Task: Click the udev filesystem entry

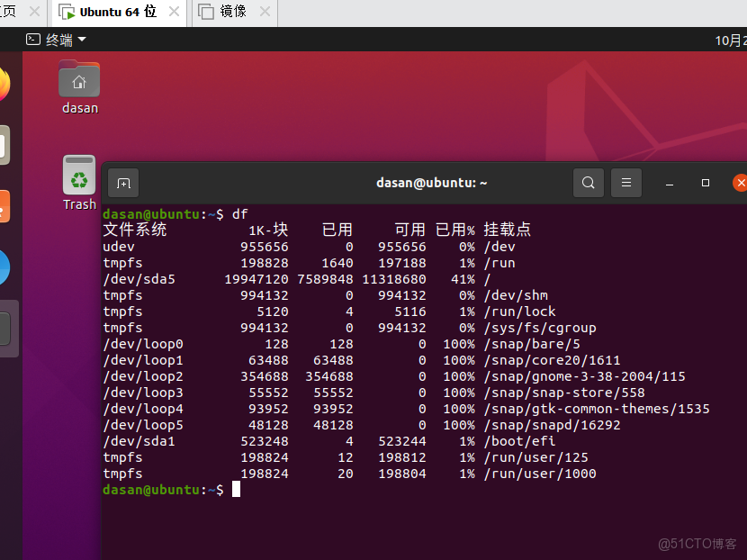Action: pos(119,247)
